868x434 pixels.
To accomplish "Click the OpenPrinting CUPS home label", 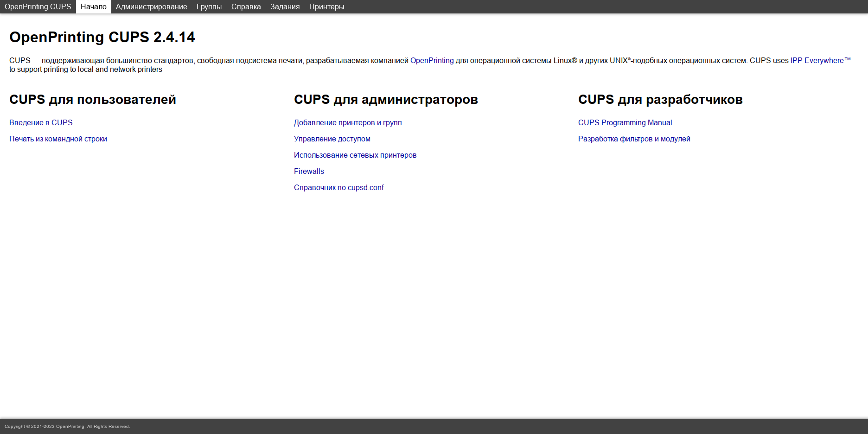I will pyautogui.click(x=38, y=6).
